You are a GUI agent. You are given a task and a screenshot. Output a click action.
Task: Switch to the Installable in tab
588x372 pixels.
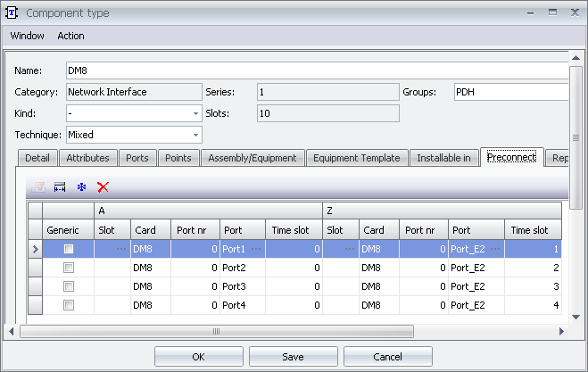443,158
